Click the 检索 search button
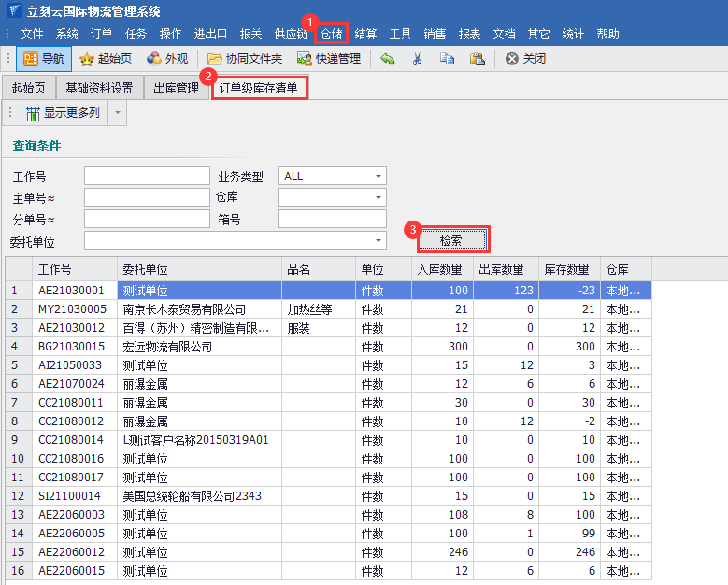 (451, 240)
